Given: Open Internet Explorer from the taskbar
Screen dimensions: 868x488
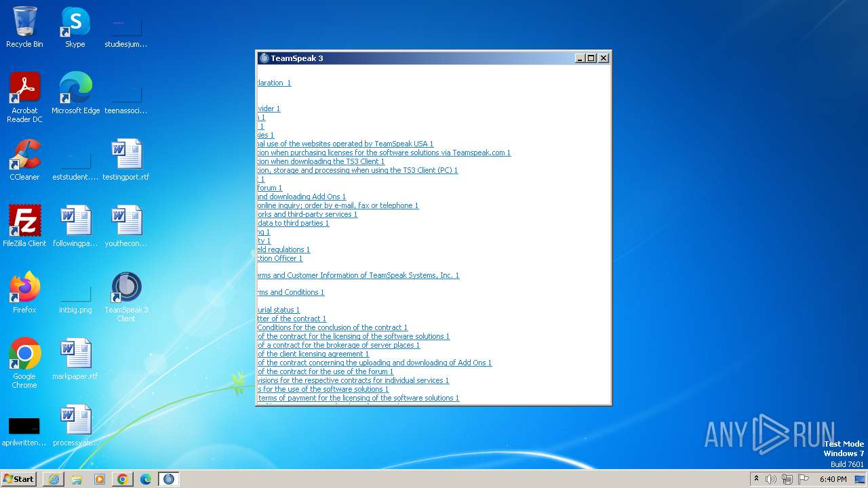Looking at the screenshot, I should [54, 479].
